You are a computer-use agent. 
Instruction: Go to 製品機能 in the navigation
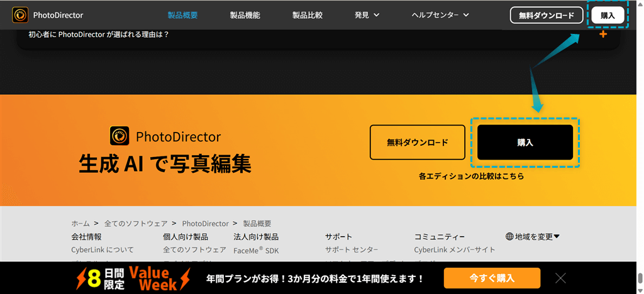click(x=245, y=16)
